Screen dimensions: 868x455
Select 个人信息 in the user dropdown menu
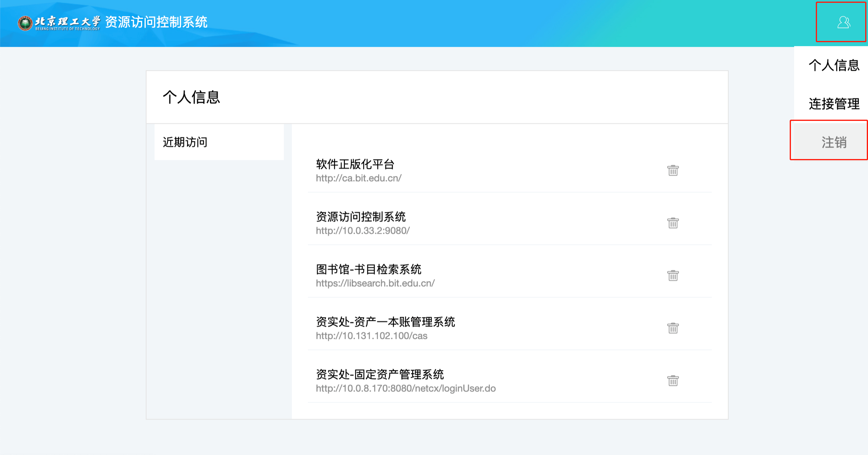pyautogui.click(x=833, y=65)
